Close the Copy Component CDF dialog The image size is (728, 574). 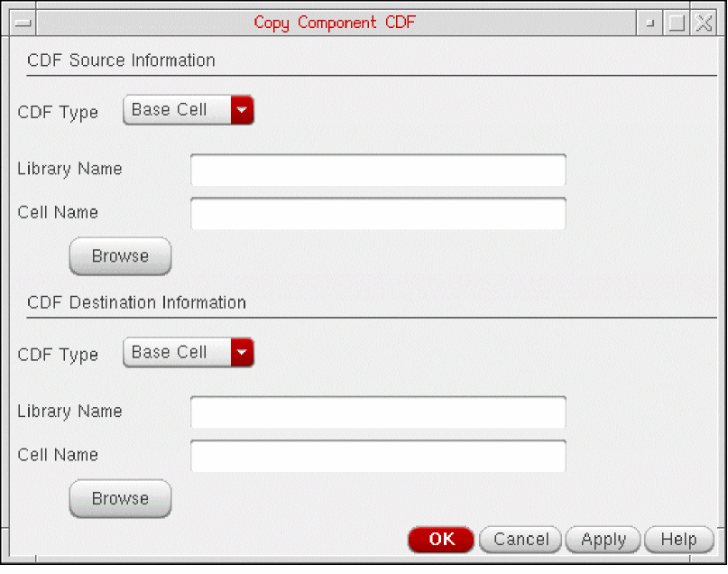(703, 23)
